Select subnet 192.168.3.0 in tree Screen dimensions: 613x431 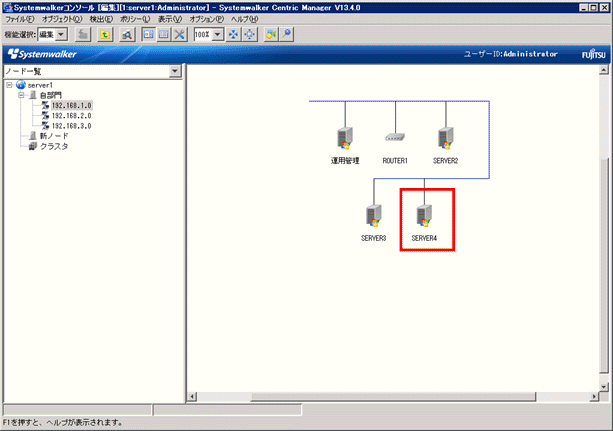click(72, 126)
